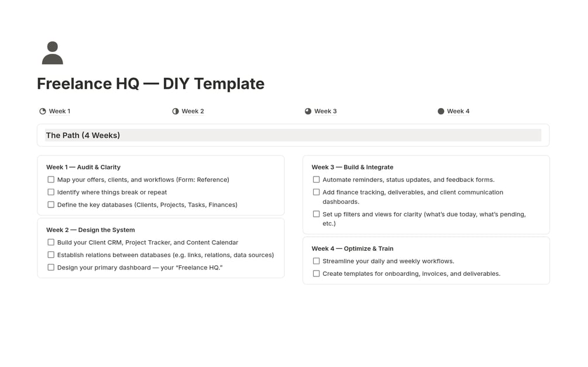This screenshot has height=367, width=588.
Task: Click the 'Freelance HQ — DIY Template' title
Action: pos(150,84)
